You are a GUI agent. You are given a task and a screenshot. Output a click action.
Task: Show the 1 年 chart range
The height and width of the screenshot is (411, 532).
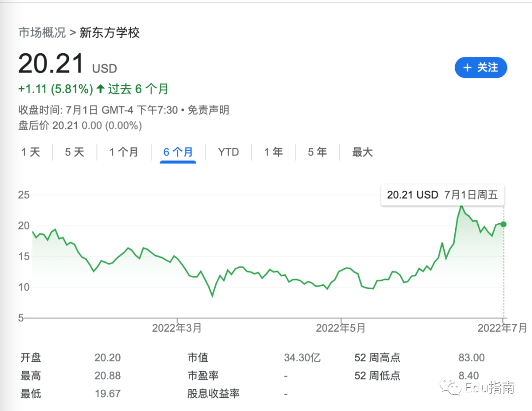[273, 152]
